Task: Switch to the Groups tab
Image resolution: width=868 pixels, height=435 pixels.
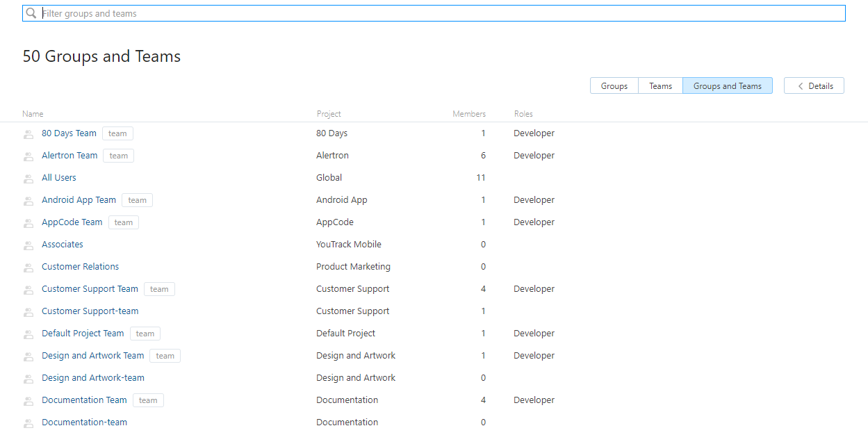Action: 614,85
